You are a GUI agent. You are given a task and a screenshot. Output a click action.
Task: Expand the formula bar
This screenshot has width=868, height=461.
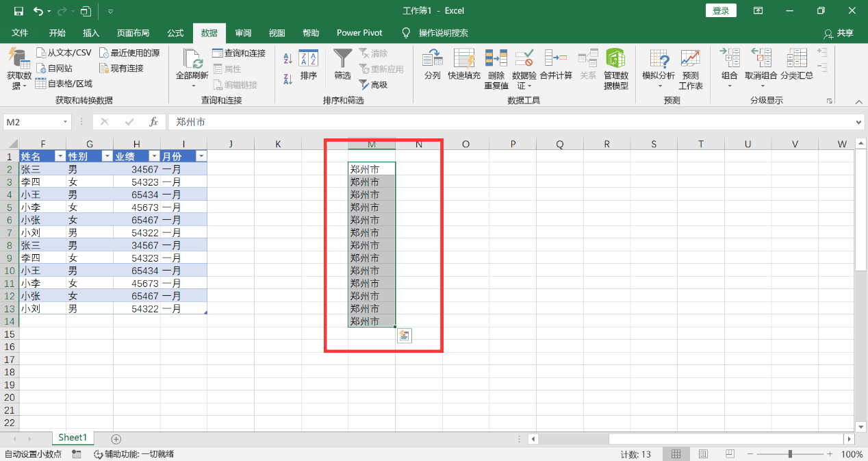pyautogui.click(x=859, y=122)
